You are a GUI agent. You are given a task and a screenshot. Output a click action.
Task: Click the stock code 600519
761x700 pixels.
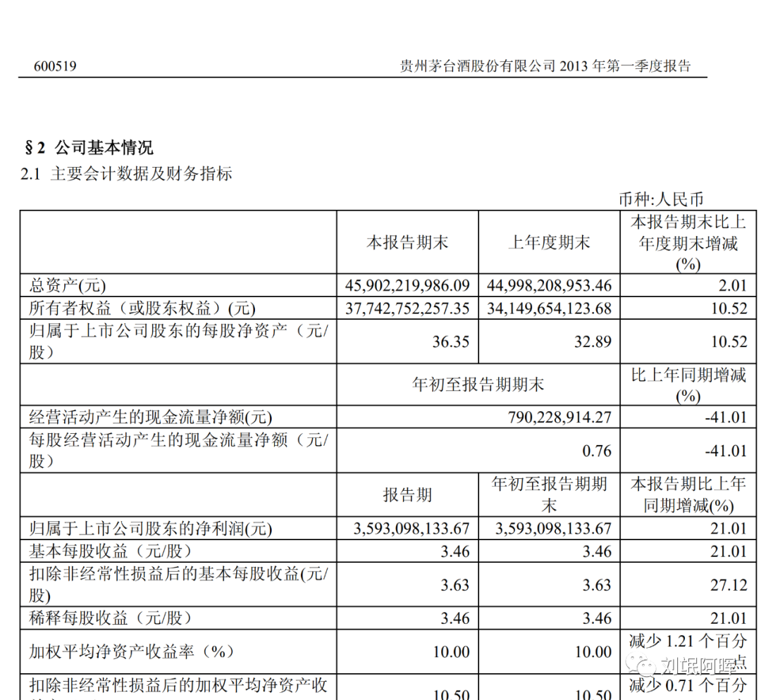tap(55, 66)
